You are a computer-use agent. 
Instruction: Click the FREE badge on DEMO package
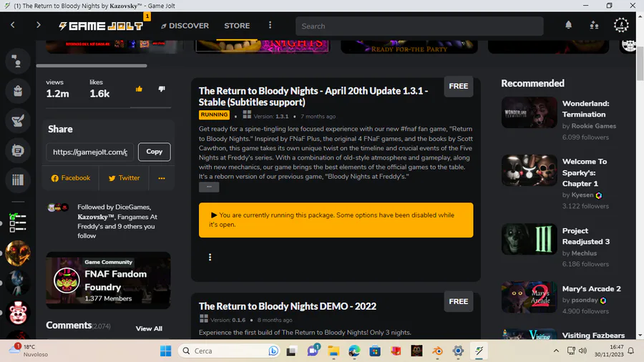pos(459,302)
